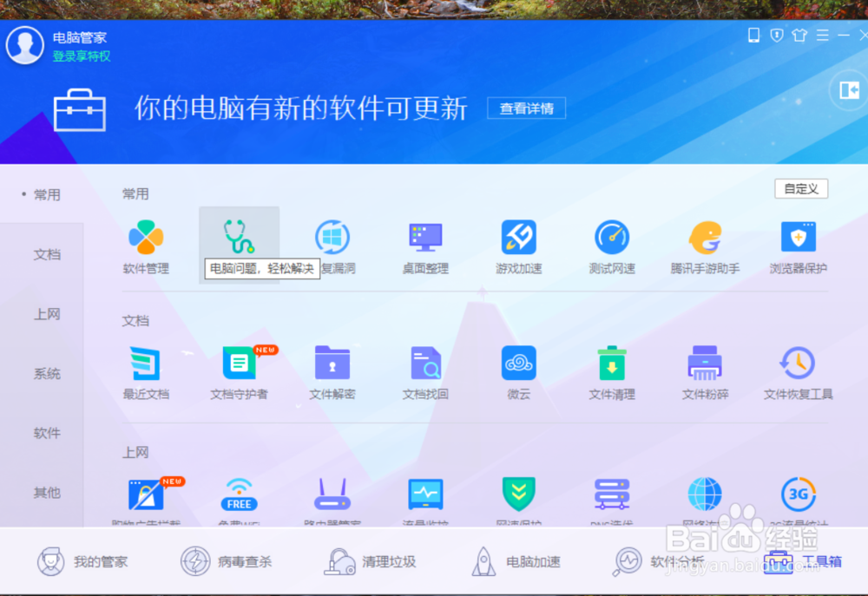Click the 登录享特权 login link
Image resolution: width=868 pixels, height=596 pixels.
(80, 55)
